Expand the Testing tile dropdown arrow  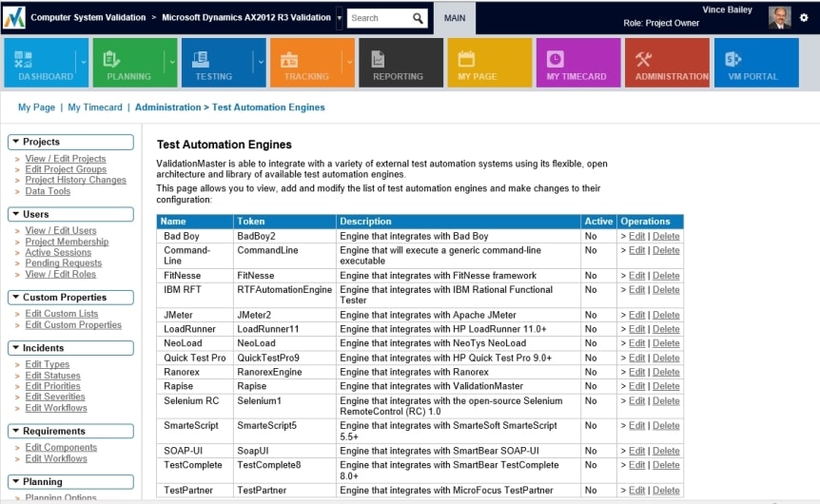(261, 62)
